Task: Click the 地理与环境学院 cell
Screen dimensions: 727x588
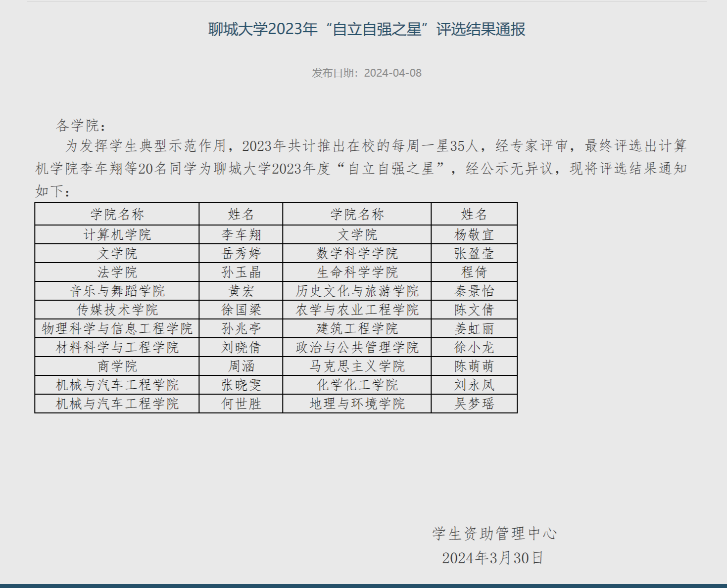Action: [357, 404]
